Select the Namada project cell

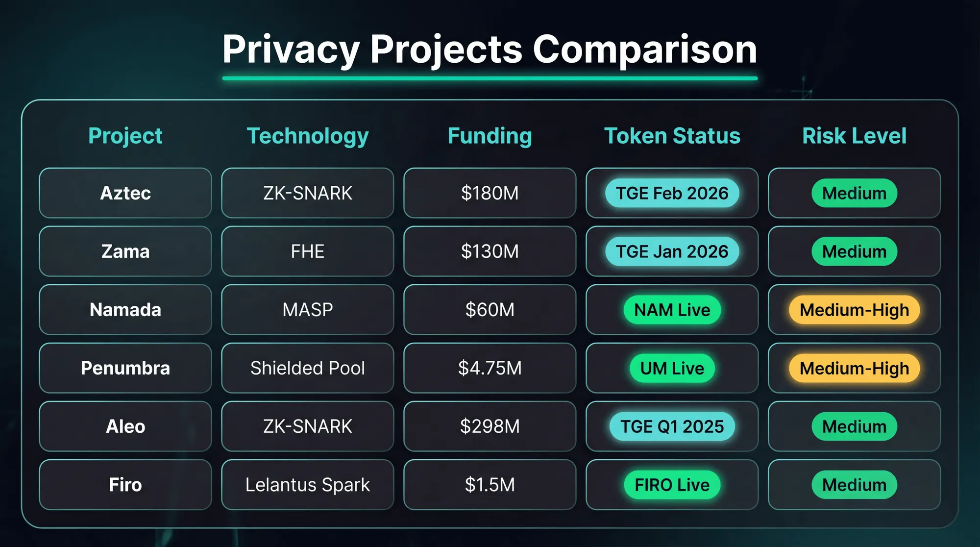tap(125, 310)
